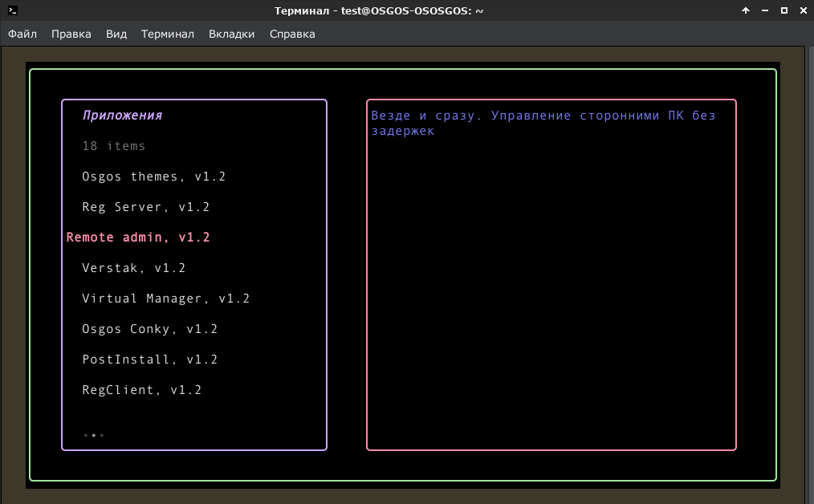
Task: Click the 18 items counter
Action: (x=114, y=146)
